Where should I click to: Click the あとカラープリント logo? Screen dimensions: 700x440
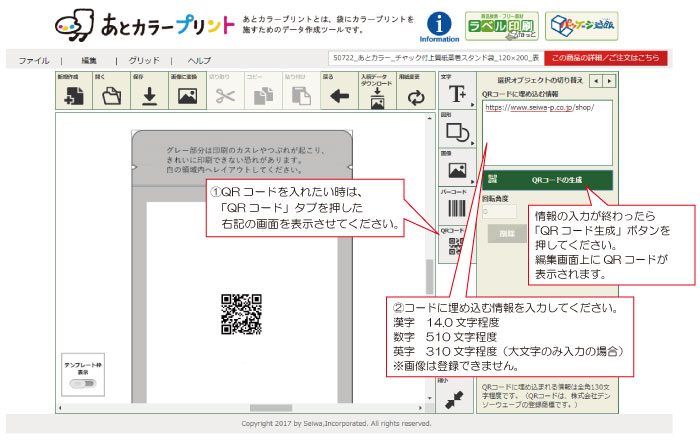145,25
